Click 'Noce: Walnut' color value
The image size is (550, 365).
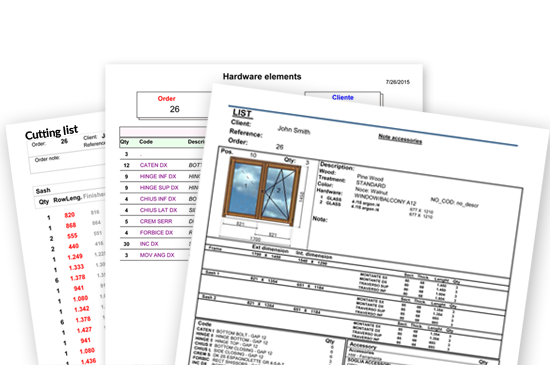pos(371,191)
